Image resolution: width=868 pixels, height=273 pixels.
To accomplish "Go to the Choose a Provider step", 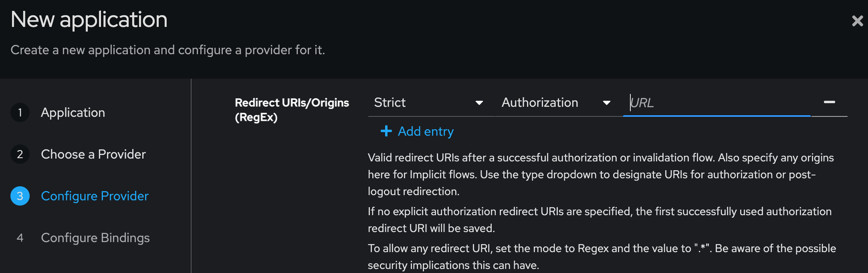I will point(93,154).
